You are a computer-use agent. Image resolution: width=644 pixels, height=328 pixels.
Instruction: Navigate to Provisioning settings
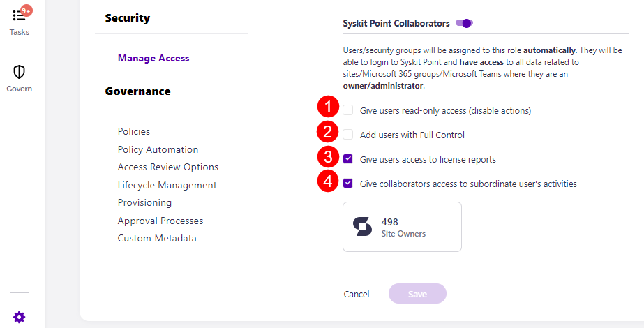point(144,202)
